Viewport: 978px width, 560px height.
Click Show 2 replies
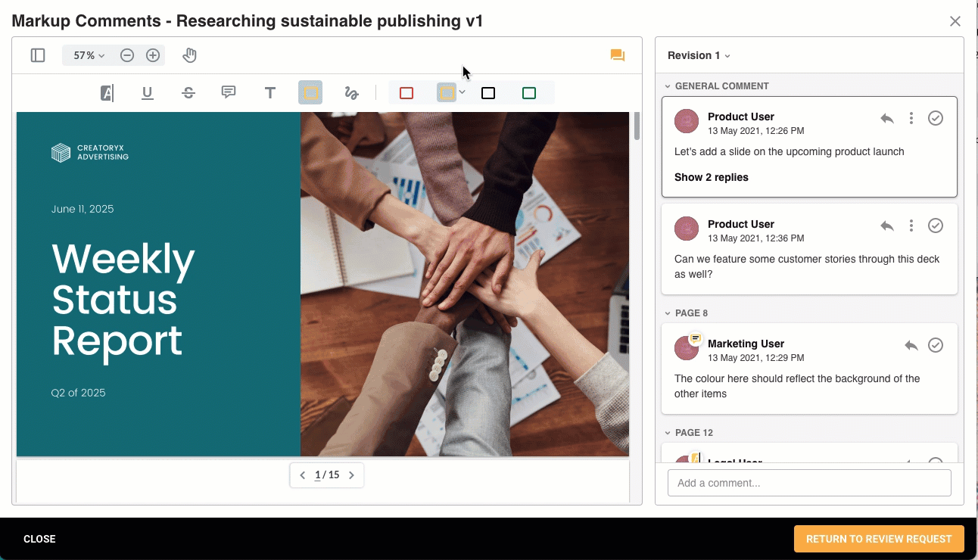[x=711, y=177]
